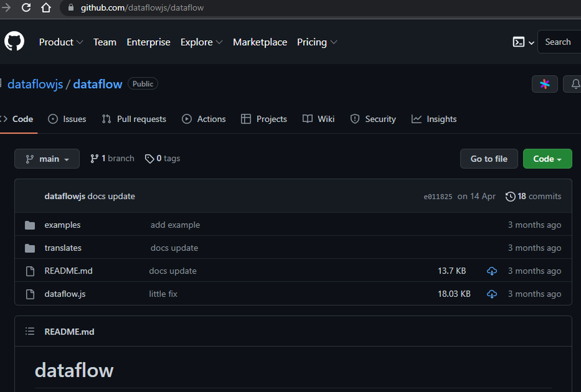Screen dimensions: 581x392
Task: Click the colorful asterisk extension button
Action: (544, 84)
